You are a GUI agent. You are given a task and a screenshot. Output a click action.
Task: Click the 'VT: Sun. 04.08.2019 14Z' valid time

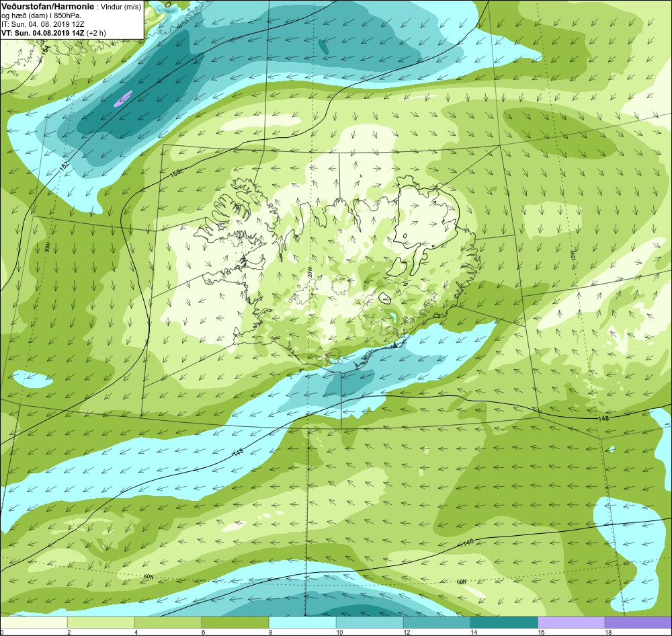43,33
